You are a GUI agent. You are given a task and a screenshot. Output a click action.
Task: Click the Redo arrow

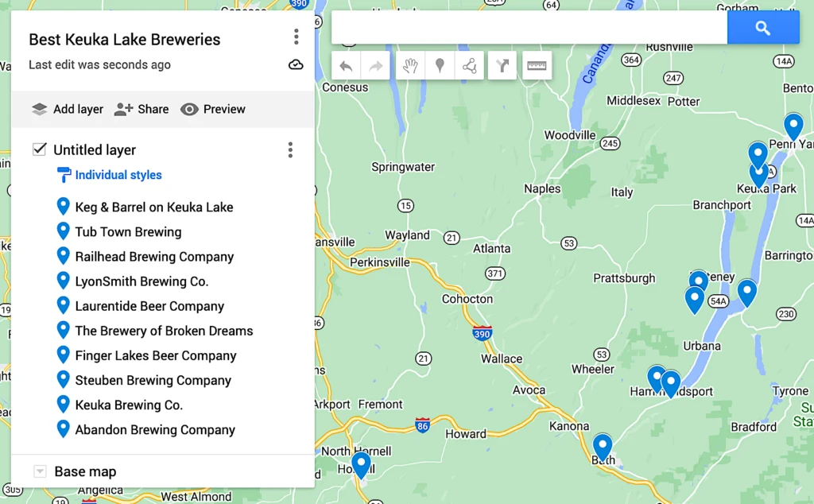(x=375, y=66)
